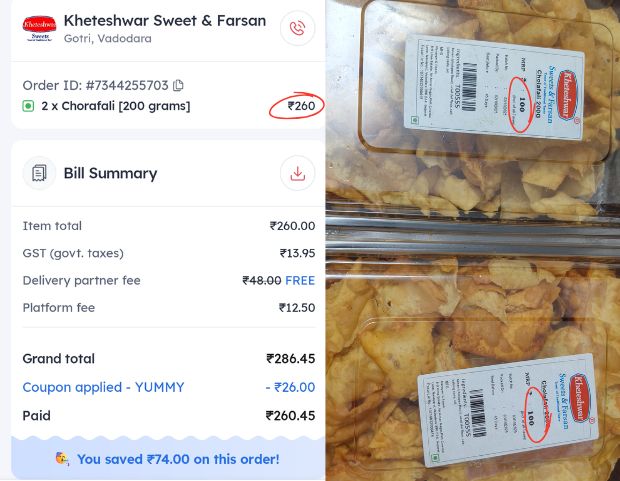The width and height of the screenshot is (620, 481).
Task: Click the green vegetarian indicator icon
Action: (x=28, y=106)
